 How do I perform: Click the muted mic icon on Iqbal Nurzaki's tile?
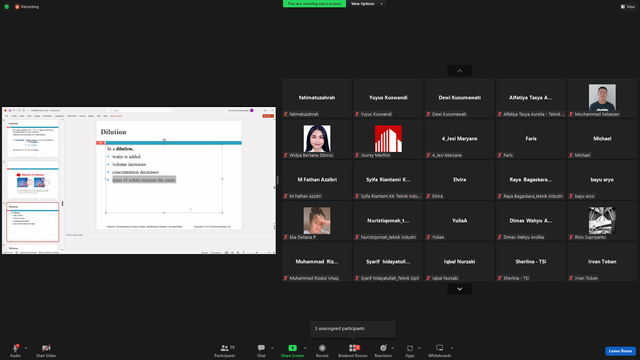pos(428,278)
